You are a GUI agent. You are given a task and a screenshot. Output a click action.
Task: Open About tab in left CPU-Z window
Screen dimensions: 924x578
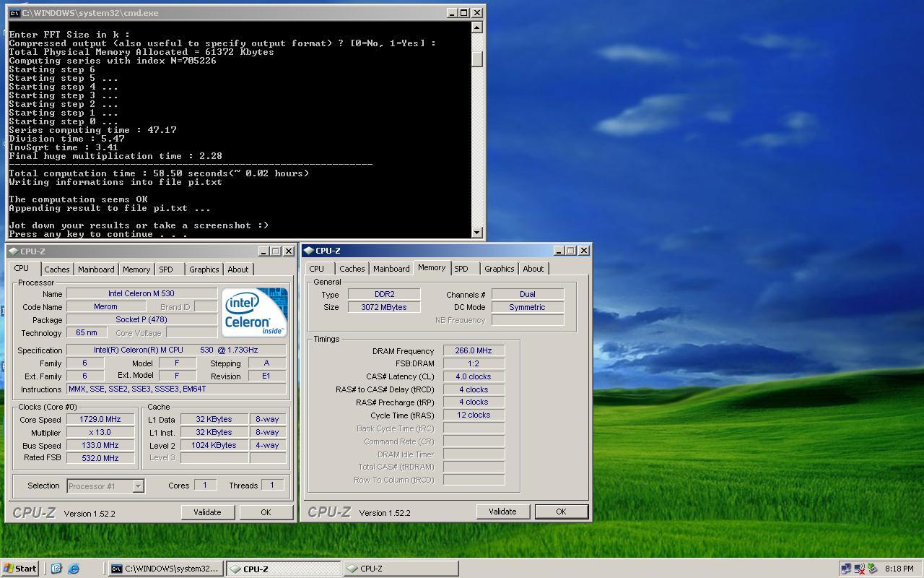(x=238, y=269)
